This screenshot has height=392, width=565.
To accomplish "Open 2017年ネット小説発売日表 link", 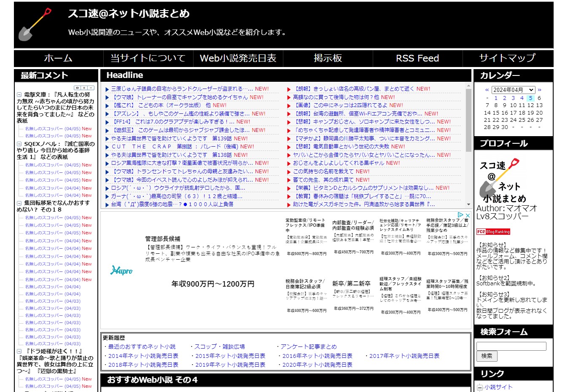I will 404,356.
